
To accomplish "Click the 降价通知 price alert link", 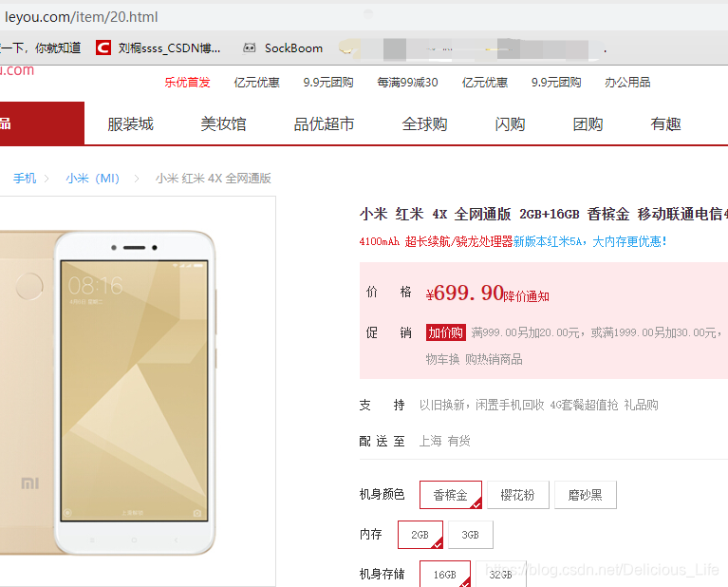I will [527, 296].
